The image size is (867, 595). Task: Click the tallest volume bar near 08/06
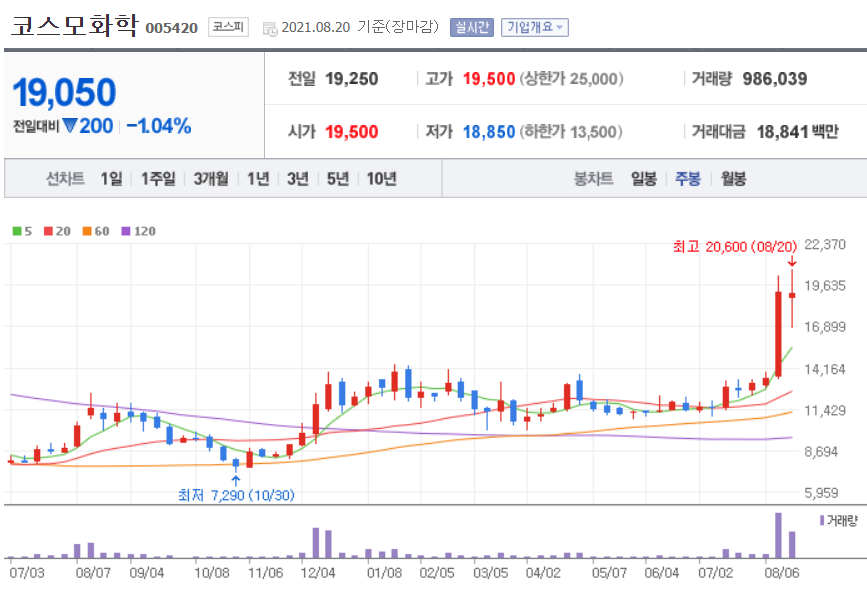tap(779, 535)
